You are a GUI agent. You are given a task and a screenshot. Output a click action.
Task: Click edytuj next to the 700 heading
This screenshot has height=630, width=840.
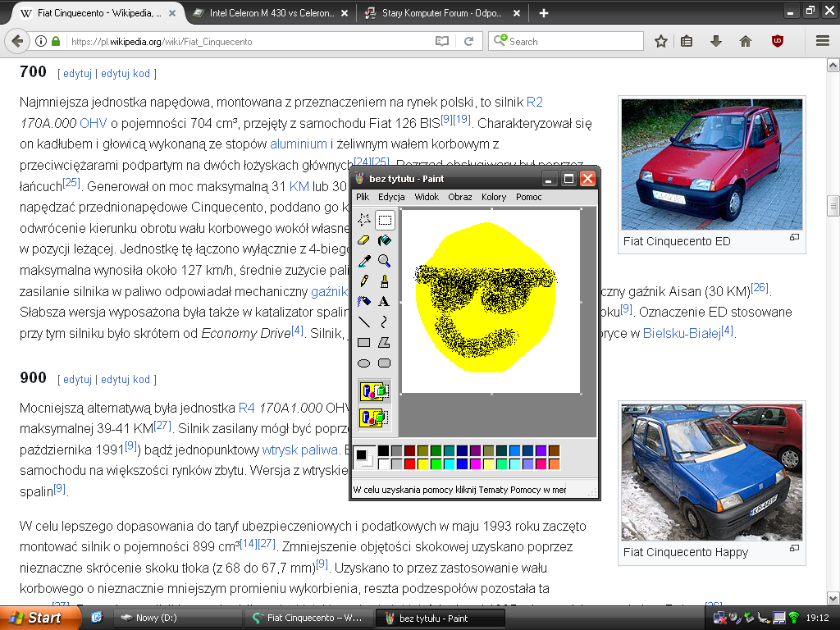[x=78, y=73]
